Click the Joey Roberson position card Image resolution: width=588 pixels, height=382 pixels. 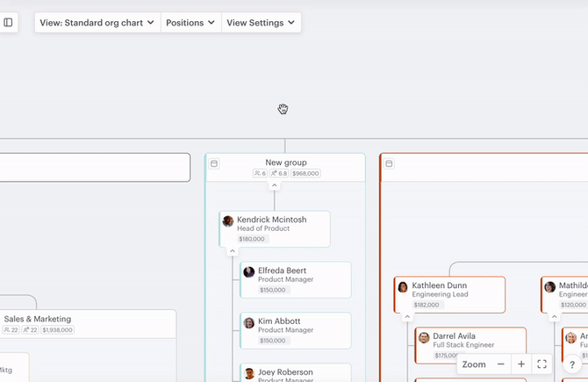click(296, 372)
